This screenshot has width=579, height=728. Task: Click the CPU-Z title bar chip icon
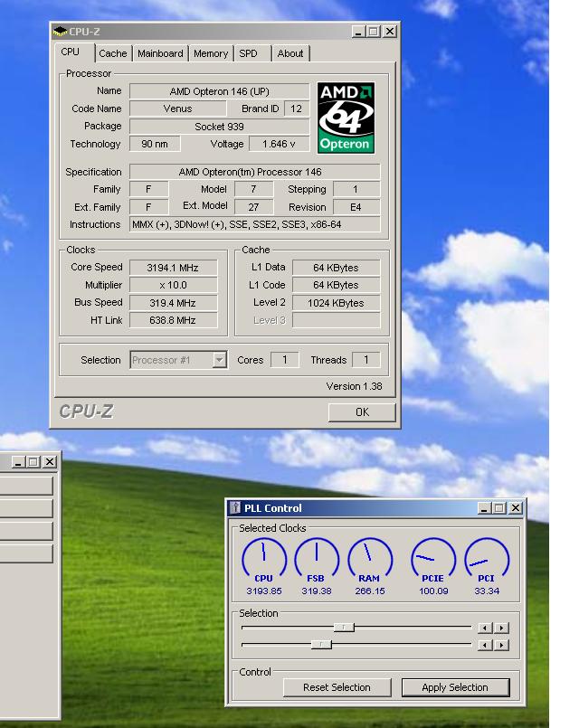[x=61, y=32]
